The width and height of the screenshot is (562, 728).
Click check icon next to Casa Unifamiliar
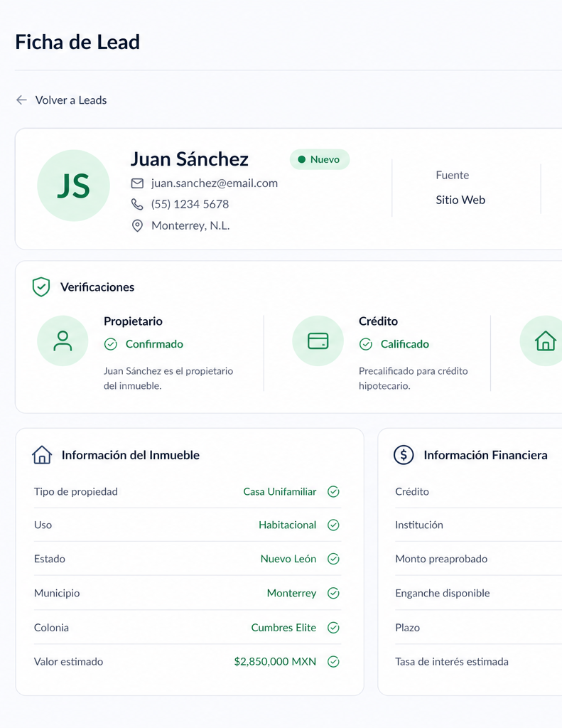coord(334,492)
